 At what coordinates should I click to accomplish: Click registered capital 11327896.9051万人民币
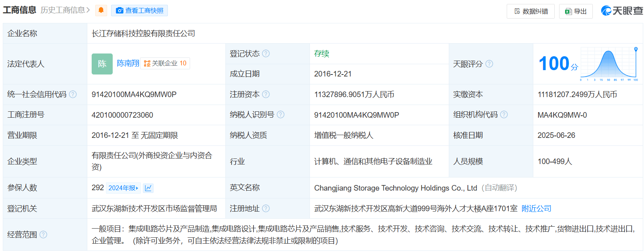point(354,94)
